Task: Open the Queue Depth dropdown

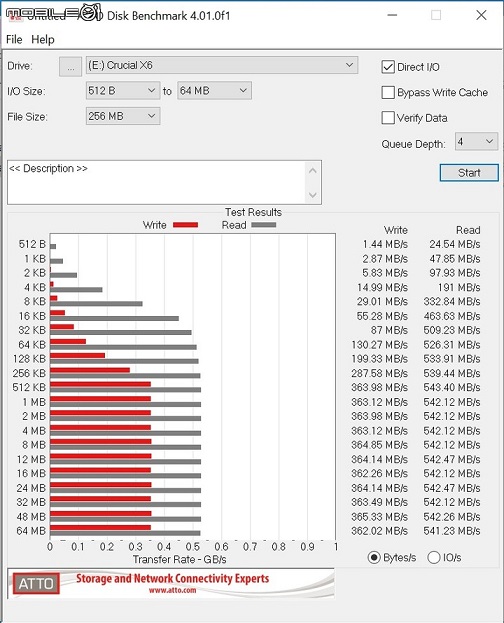Action: (x=476, y=141)
